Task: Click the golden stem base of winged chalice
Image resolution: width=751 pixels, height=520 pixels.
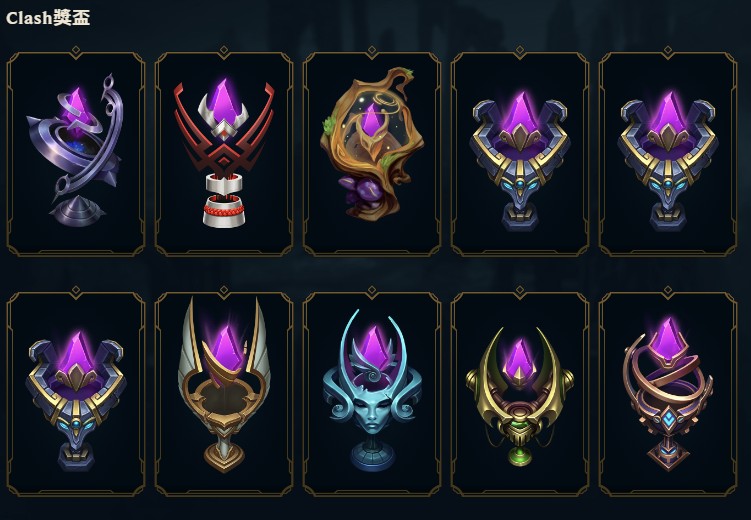Action: 224,455
